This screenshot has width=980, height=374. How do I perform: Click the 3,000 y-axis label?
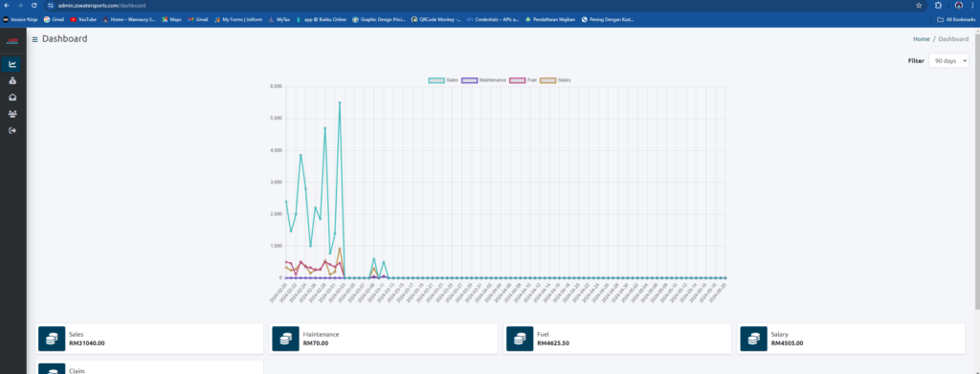[x=275, y=183]
